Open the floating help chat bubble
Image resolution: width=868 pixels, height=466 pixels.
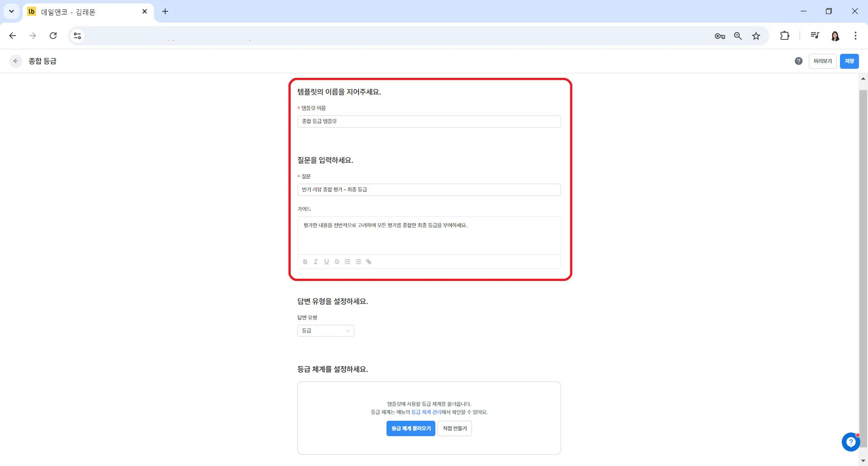tap(850, 442)
